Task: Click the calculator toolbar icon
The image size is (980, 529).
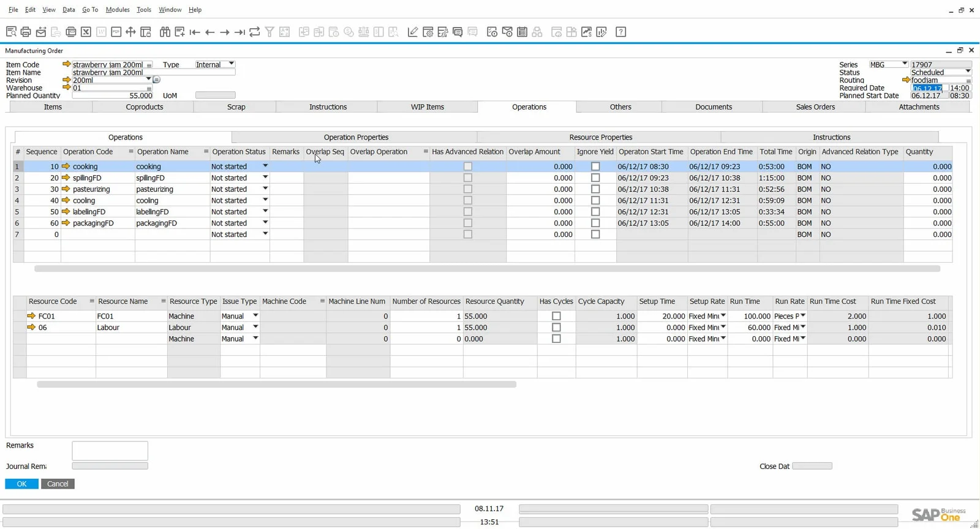Action: (522, 32)
